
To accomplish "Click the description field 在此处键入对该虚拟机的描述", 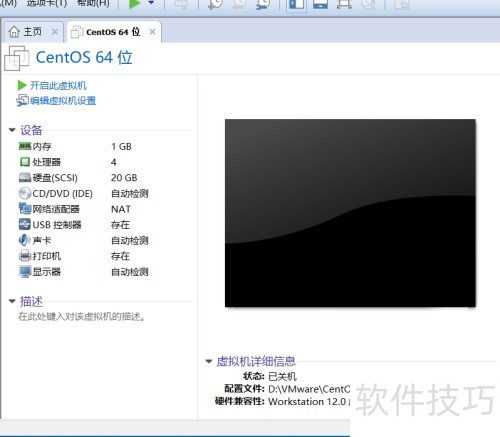I will [81, 316].
